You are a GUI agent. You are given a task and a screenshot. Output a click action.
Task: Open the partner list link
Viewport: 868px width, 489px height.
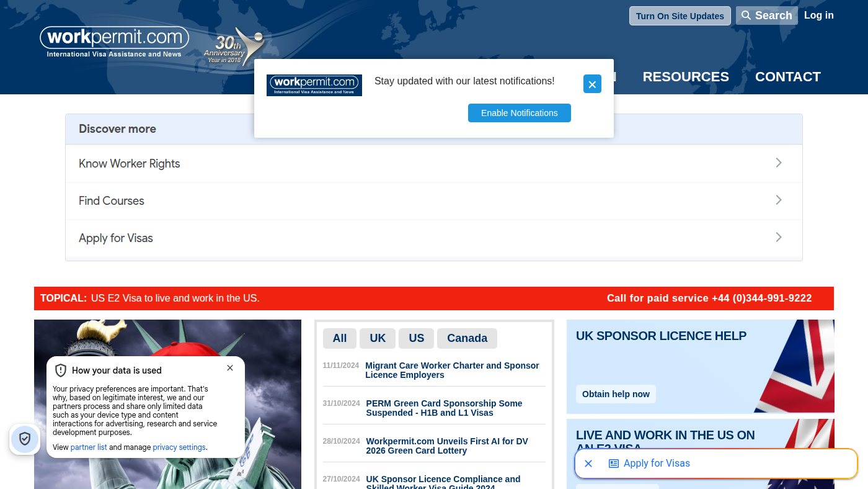(89, 447)
